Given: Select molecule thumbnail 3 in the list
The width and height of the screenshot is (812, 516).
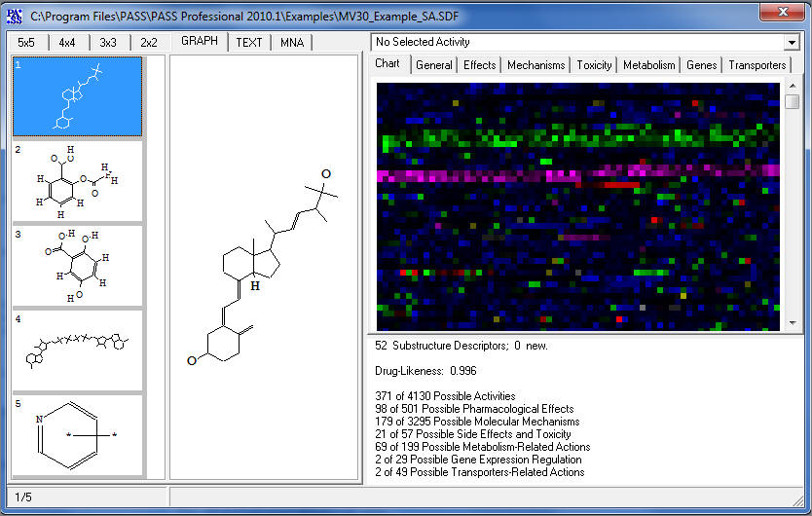Looking at the screenshot, I should (x=77, y=266).
